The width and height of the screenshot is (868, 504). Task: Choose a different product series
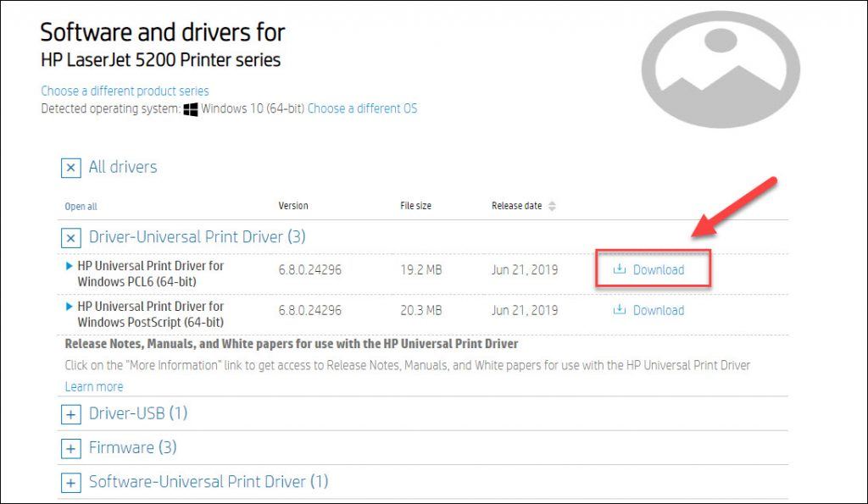pos(125,91)
